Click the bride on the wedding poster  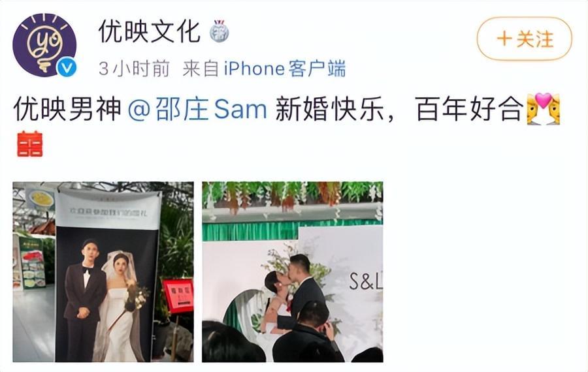[x=120, y=307]
